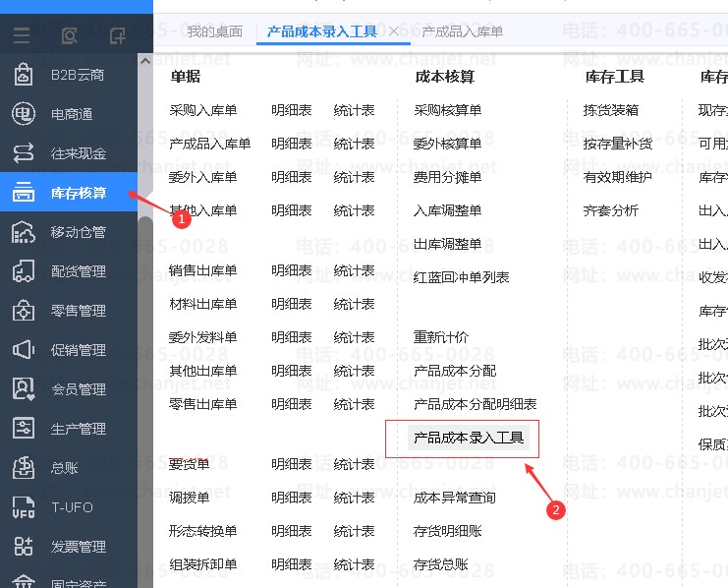Open 零售出库单
The image size is (728, 588).
(x=203, y=404)
